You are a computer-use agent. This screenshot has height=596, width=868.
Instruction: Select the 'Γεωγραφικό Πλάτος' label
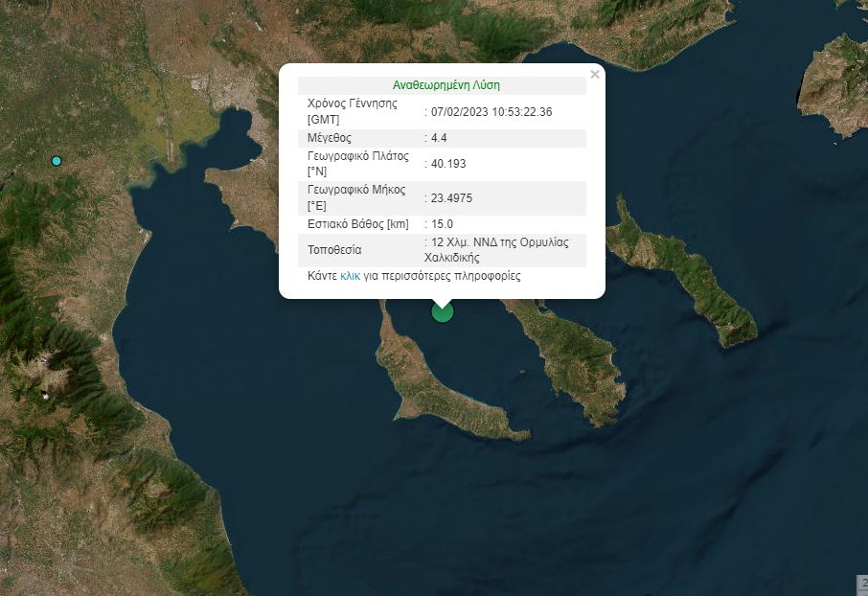pyautogui.click(x=358, y=156)
